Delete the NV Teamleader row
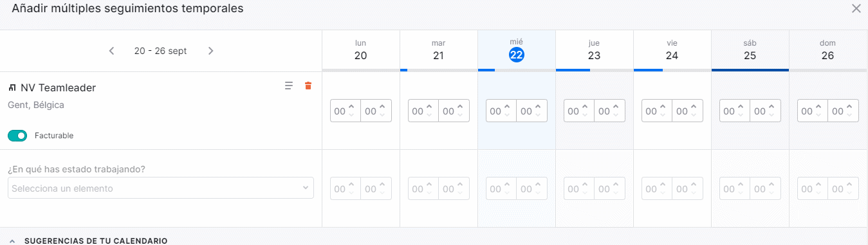Screen dimensions: 868x245 [308, 86]
